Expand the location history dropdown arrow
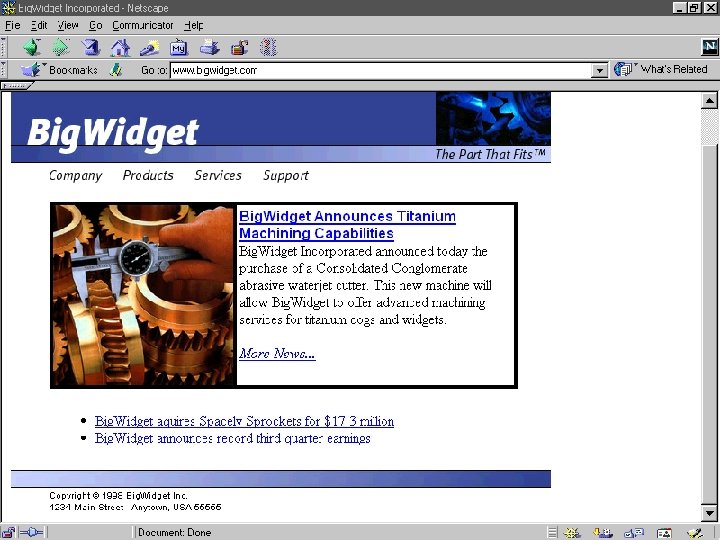 [599, 71]
